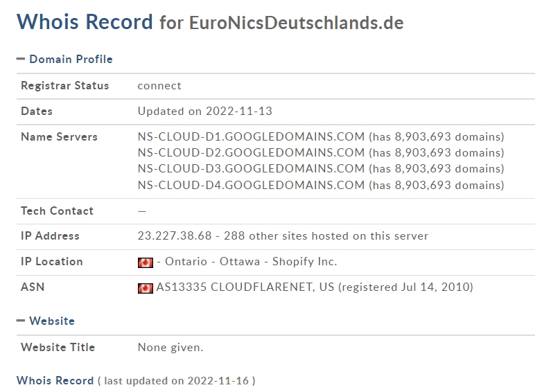Click the IP Address label
535x392 pixels.
tap(50, 236)
